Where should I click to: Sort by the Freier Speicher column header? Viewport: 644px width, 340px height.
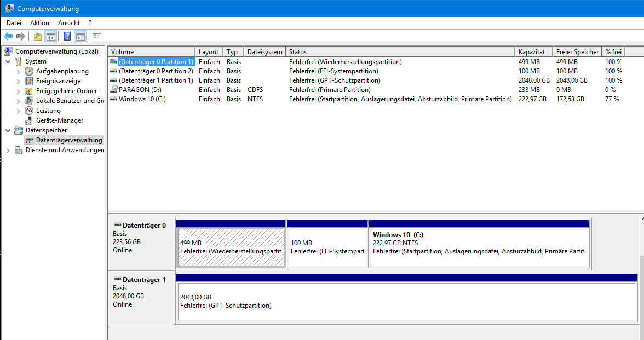[577, 51]
